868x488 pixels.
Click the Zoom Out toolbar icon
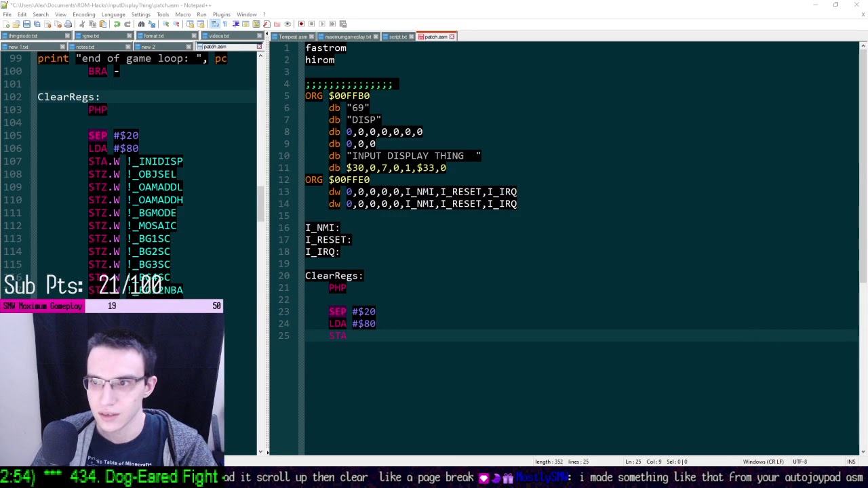(176, 24)
